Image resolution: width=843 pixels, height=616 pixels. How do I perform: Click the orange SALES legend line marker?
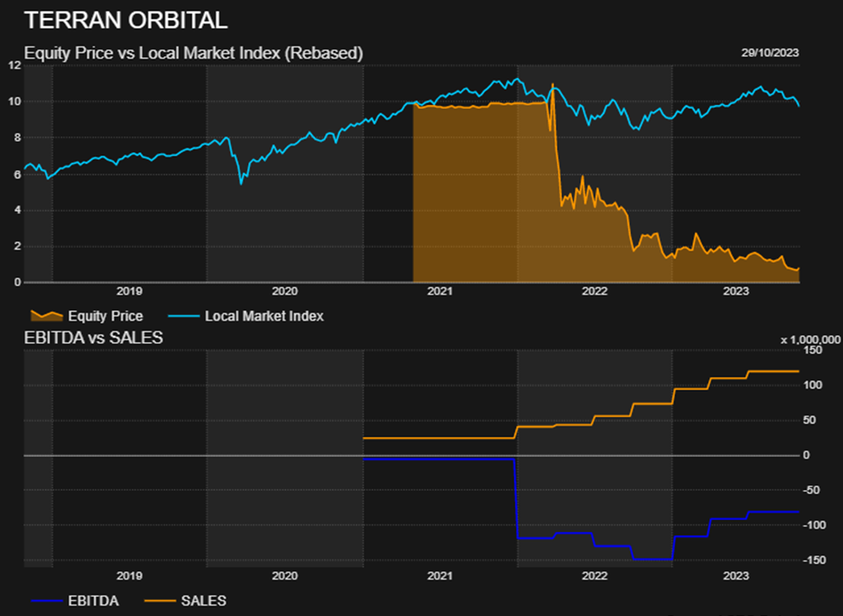[x=160, y=600]
